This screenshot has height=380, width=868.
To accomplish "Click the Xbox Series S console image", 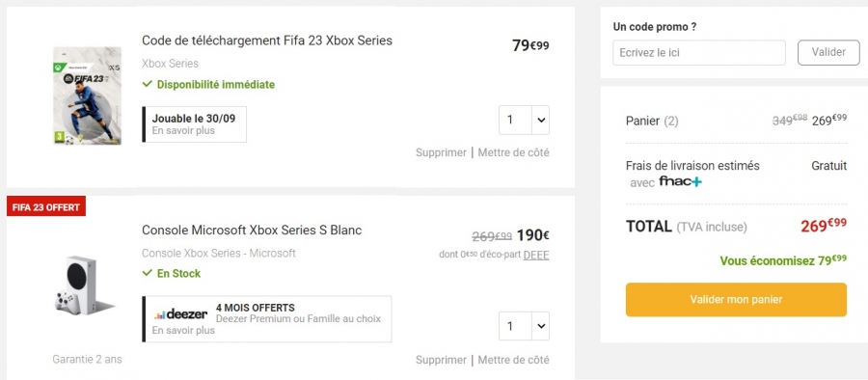I will (85, 285).
